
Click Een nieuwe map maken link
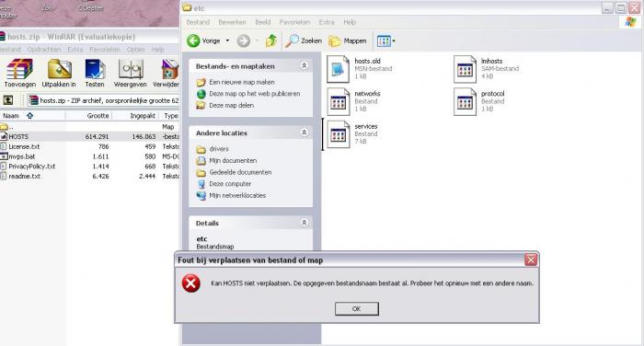coord(242,82)
